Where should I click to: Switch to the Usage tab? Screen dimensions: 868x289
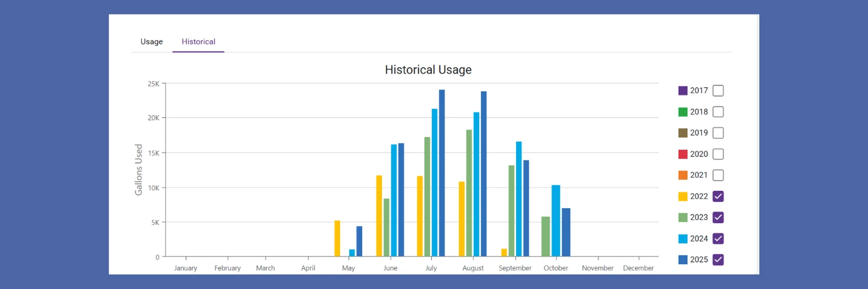pyautogui.click(x=152, y=42)
